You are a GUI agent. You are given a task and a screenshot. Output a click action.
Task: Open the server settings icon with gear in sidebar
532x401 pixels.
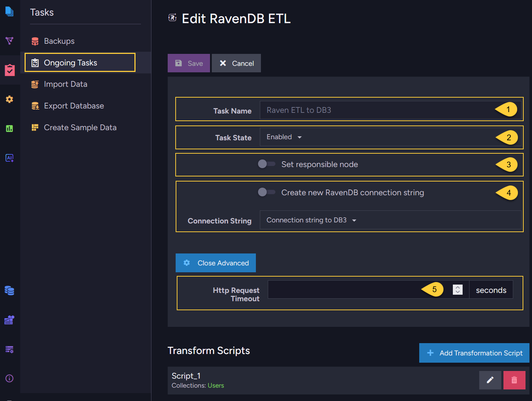click(9, 349)
